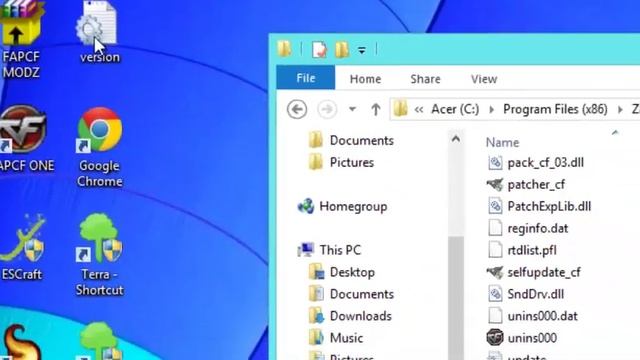Select the reginfo.dat file
This screenshot has height=360, width=640.
[x=538, y=229]
